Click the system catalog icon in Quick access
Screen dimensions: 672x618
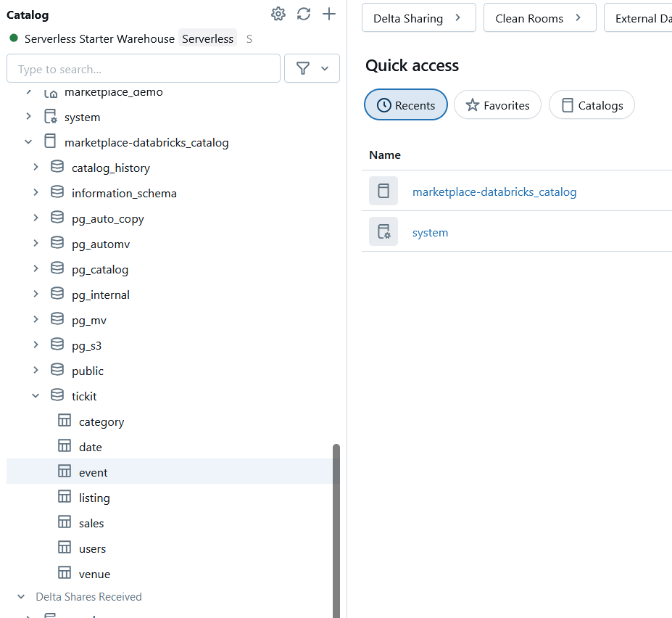point(383,232)
